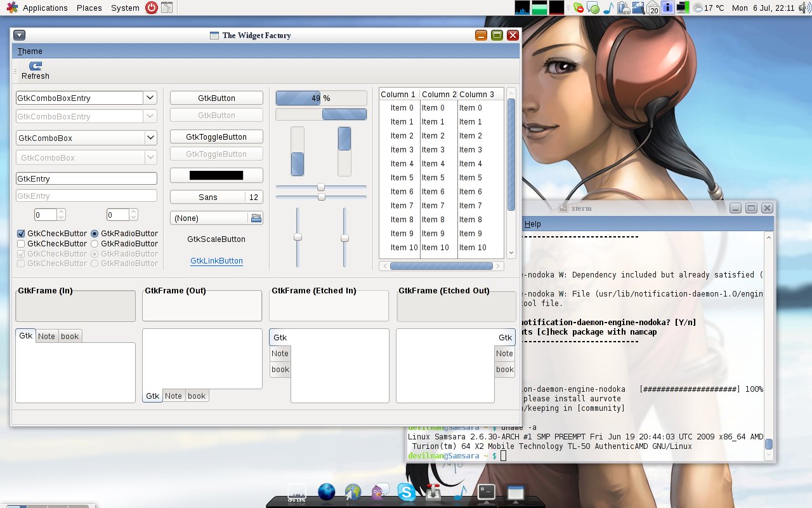The image size is (812, 508).
Task: Open the green memory monitor applet
Action: click(x=539, y=8)
